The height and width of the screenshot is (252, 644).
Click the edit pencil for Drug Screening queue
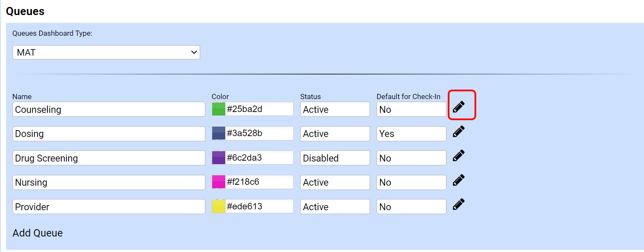(x=459, y=155)
